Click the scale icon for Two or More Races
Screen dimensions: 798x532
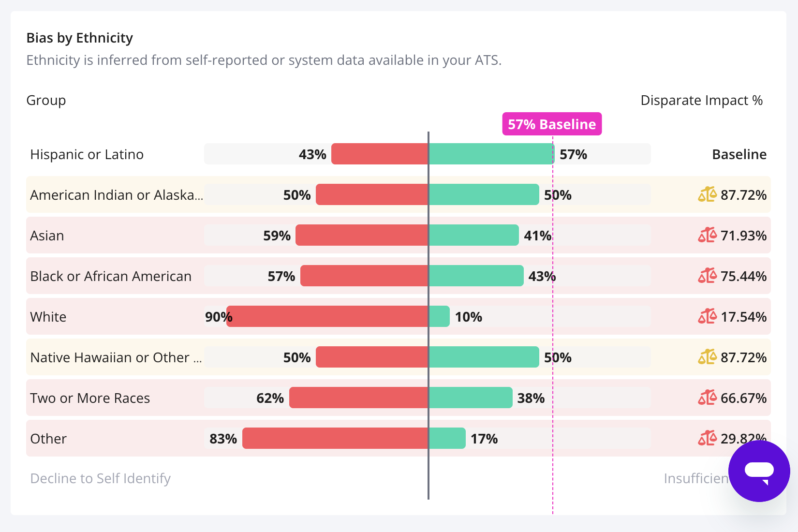707,398
